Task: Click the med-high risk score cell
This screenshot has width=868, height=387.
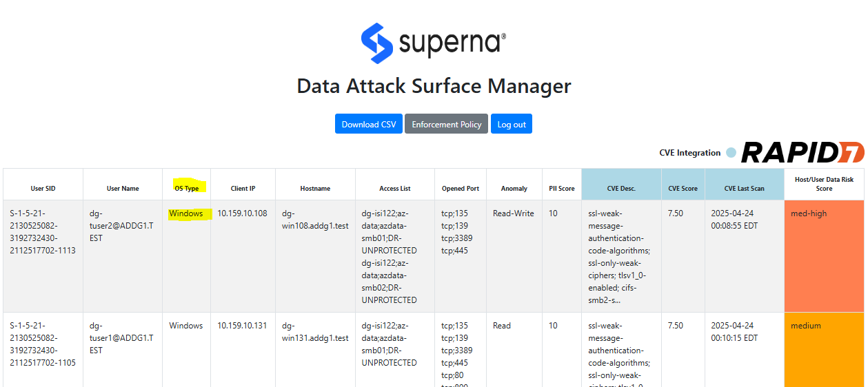Action: [824, 255]
